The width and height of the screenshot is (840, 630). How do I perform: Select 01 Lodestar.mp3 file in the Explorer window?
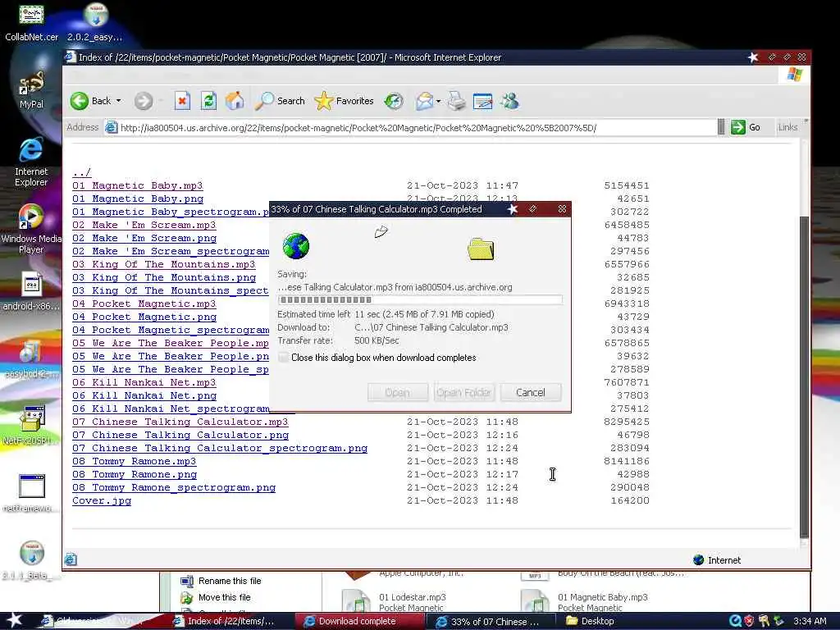pos(395,601)
